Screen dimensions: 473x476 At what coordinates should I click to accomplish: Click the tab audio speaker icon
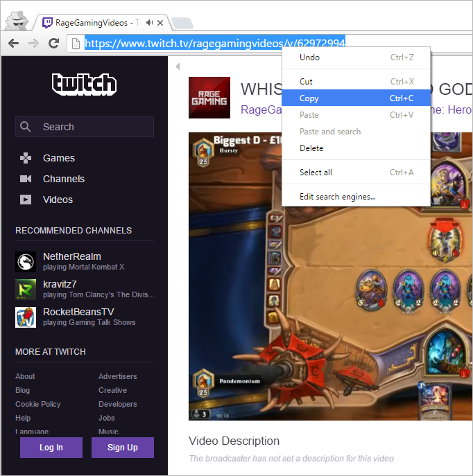pos(149,22)
